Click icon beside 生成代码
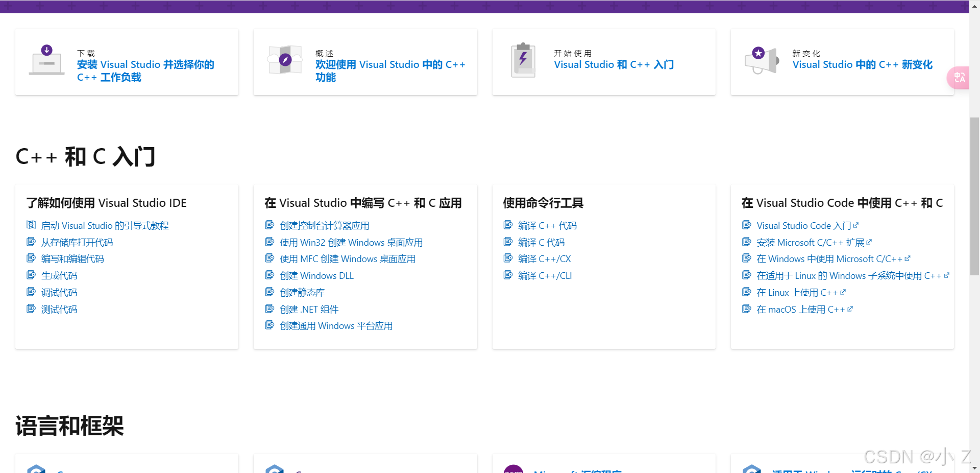The image size is (980, 473). tap(31, 275)
